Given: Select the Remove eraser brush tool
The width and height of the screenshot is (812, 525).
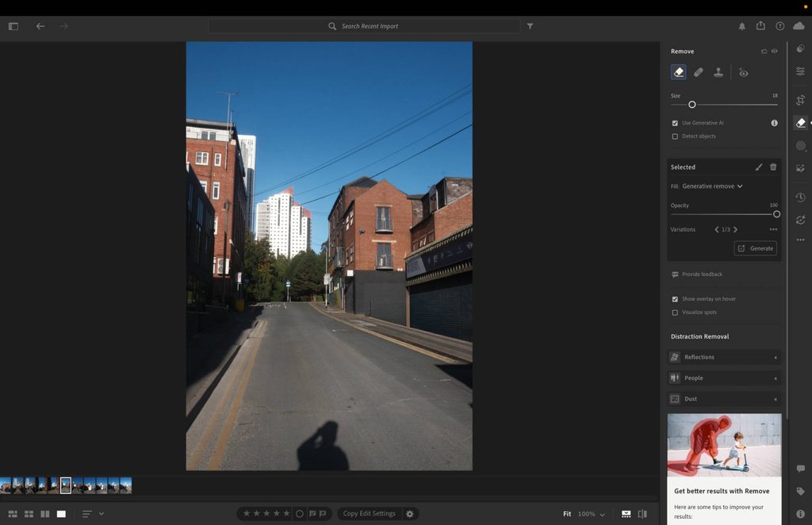Looking at the screenshot, I should (x=679, y=72).
